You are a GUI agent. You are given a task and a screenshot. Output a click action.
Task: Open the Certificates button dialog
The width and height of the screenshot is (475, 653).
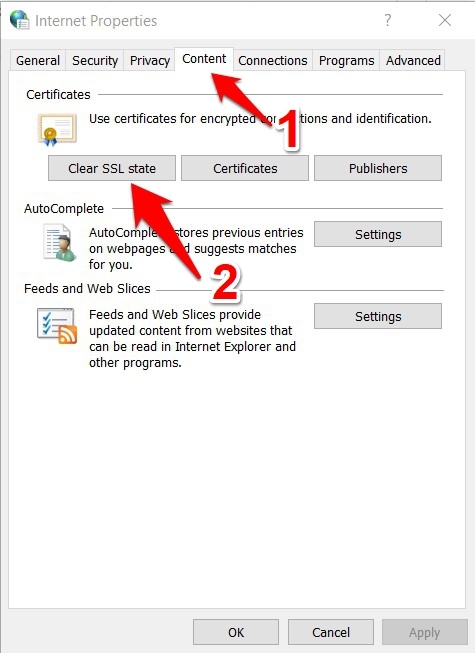245,168
